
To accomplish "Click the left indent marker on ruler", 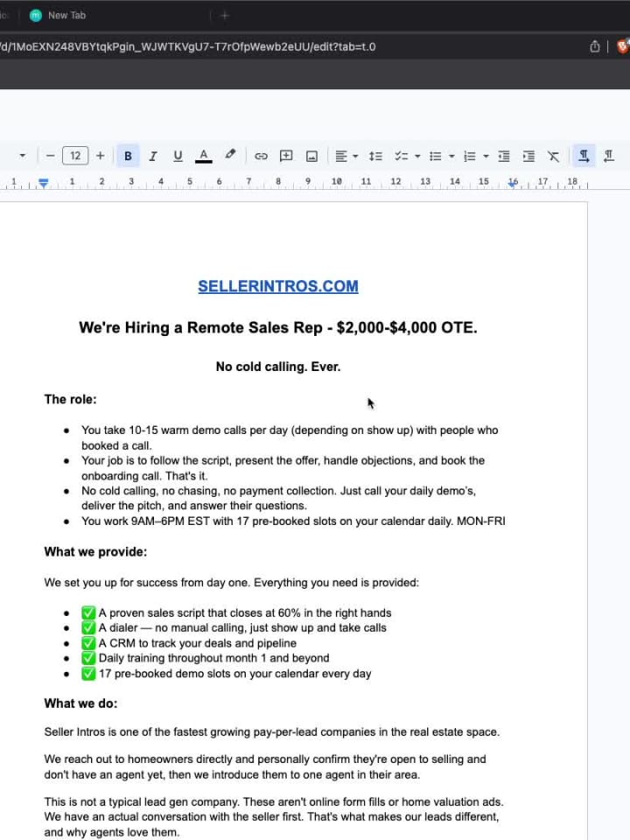I will (x=44, y=183).
